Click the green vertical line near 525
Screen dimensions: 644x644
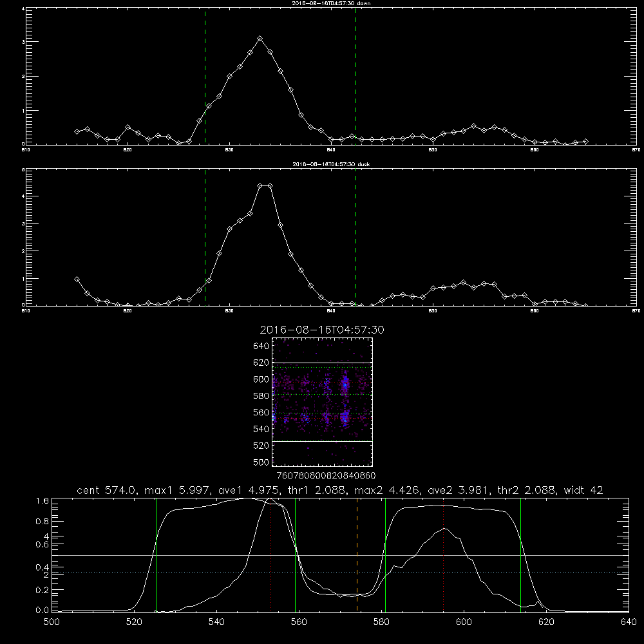click(156, 554)
